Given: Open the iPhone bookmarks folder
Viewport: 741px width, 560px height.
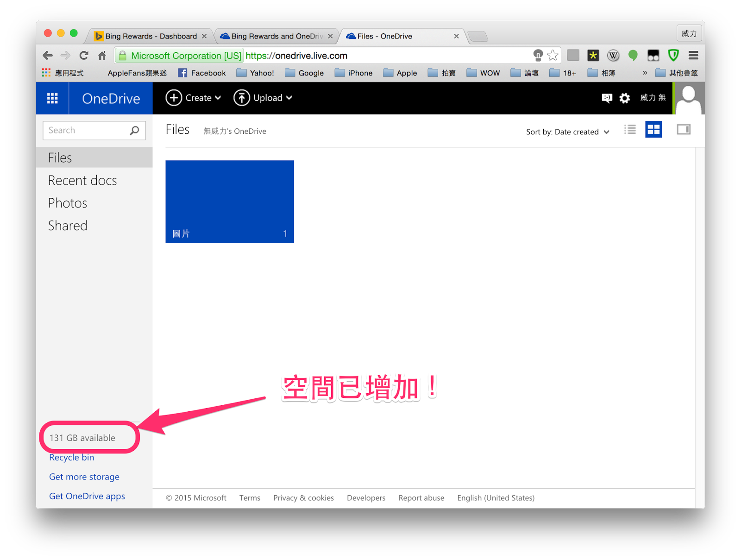Looking at the screenshot, I should (x=354, y=73).
